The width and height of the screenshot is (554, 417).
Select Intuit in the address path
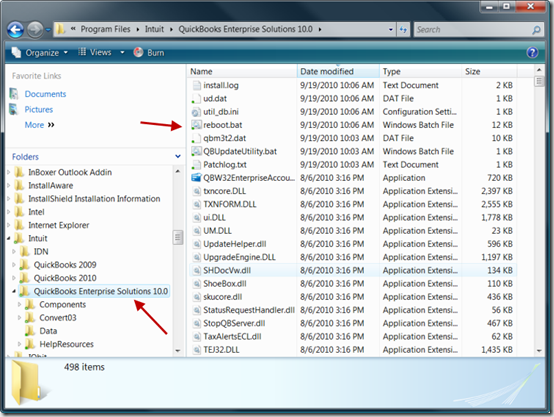154,29
